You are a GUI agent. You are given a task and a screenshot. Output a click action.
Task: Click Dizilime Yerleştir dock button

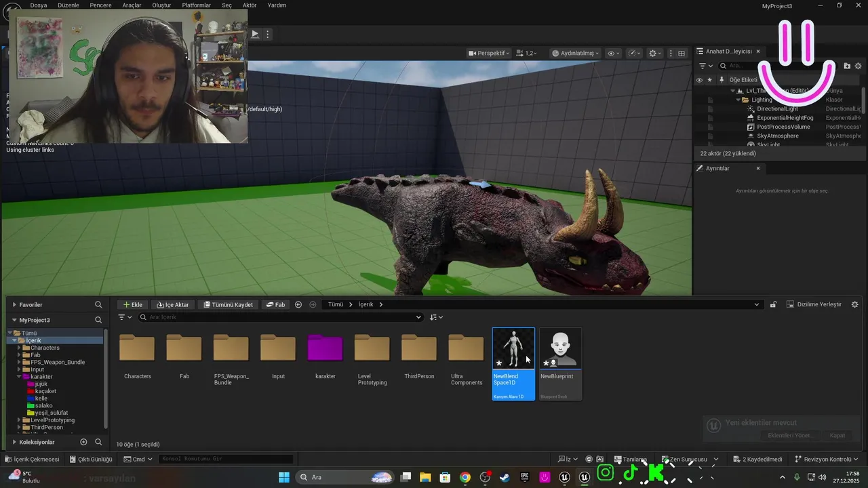point(814,305)
